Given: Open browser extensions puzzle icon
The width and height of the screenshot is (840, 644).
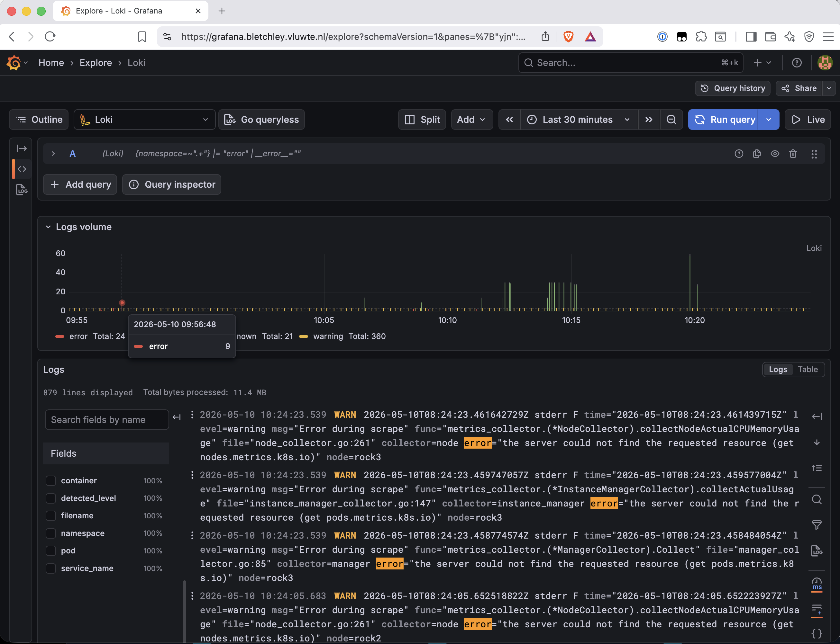Looking at the screenshot, I should [701, 37].
